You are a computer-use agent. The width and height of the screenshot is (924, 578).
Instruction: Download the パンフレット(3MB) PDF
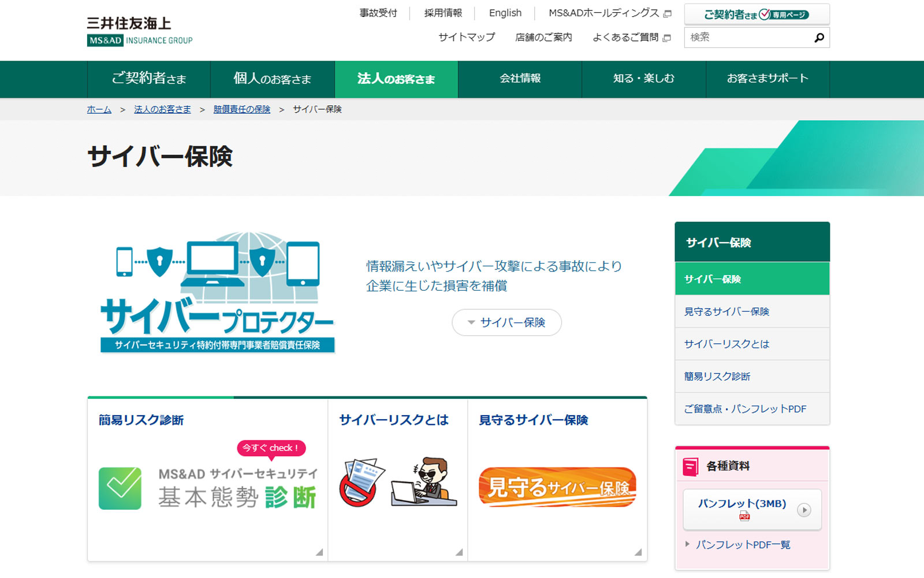[x=752, y=510]
